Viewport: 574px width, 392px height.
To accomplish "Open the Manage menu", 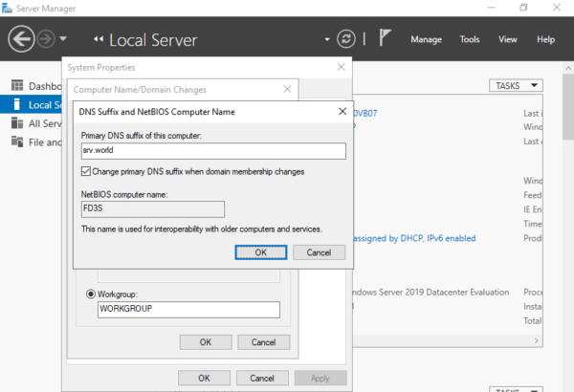I will click(x=426, y=39).
